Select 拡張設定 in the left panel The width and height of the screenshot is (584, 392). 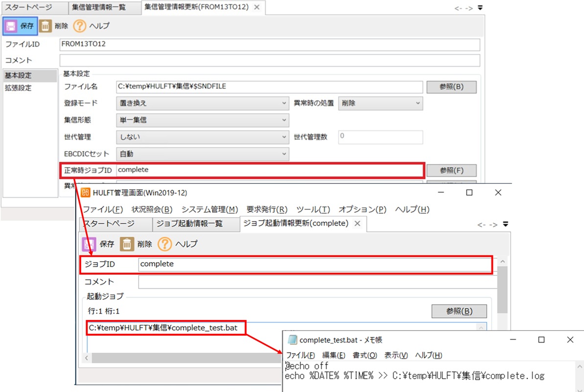point(18,89)
